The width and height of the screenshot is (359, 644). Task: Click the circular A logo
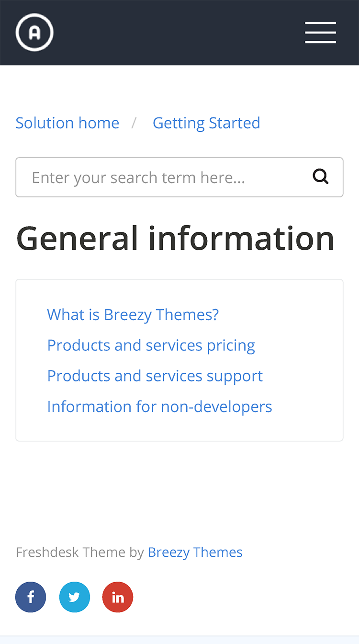[x=34, y=33]
